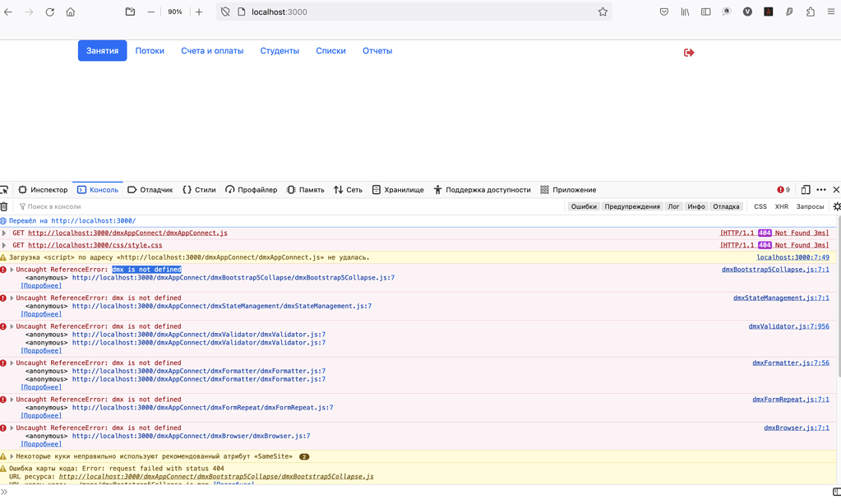Open console settings gear icon
Viewport: 841px width, 504px height.
click(836, 207)
